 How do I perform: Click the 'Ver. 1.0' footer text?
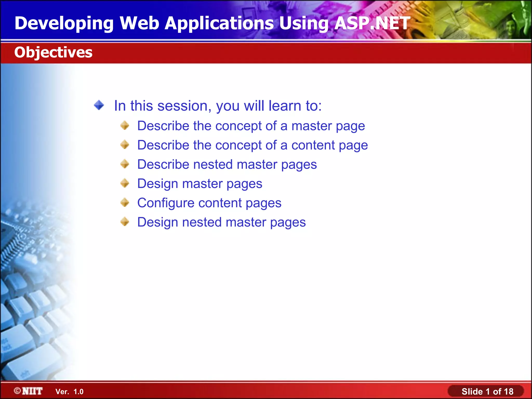[x=69, y=391]
